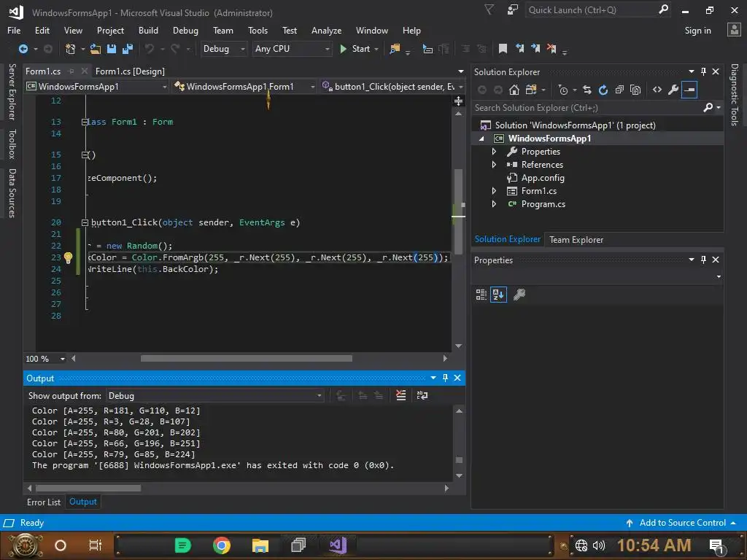Switch to the Form1.cs [Design] tab
The image size is (747, 560).
coord(130,71)
